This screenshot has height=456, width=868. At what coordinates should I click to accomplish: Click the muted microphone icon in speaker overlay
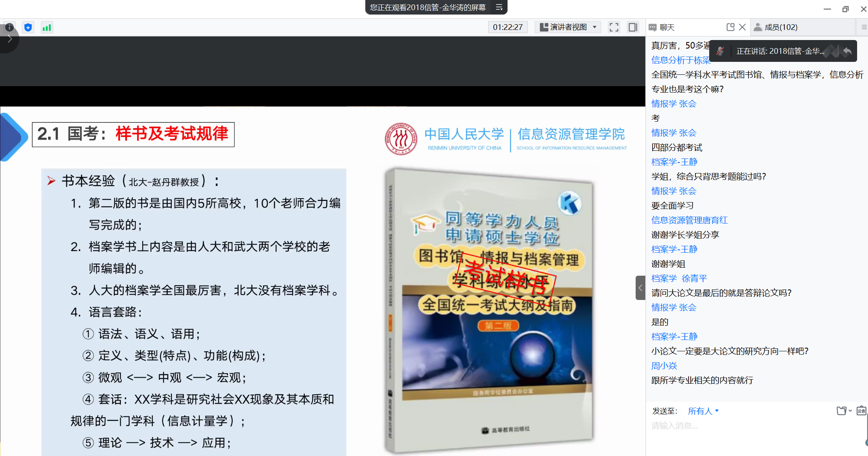pyautogui.click(x=720, y=51)
